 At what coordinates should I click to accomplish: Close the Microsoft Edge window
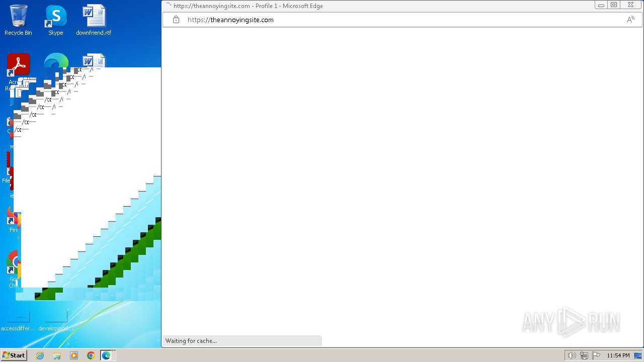click(630, 5)
